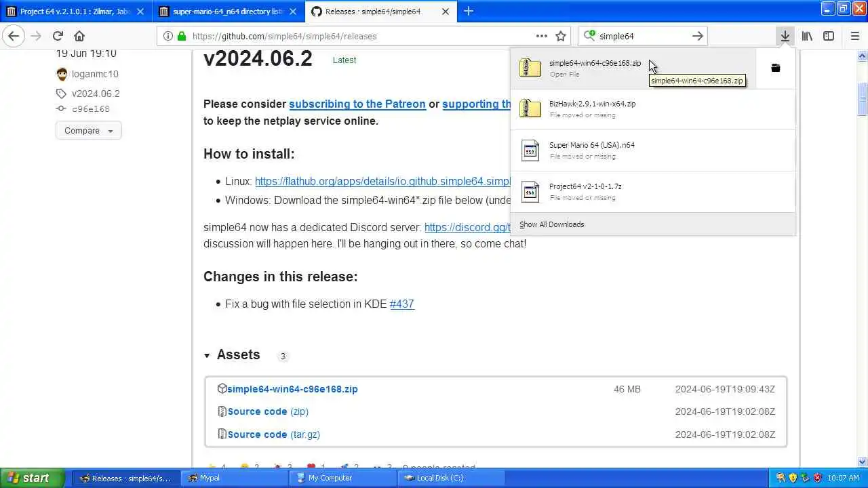Click the browser Forward arrow
The width and height of the screenshot is (868, 488).
35,36
